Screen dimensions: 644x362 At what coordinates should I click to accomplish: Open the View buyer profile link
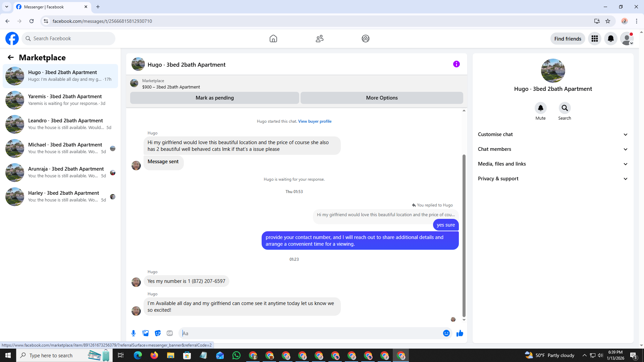click(x=315, y=121)
